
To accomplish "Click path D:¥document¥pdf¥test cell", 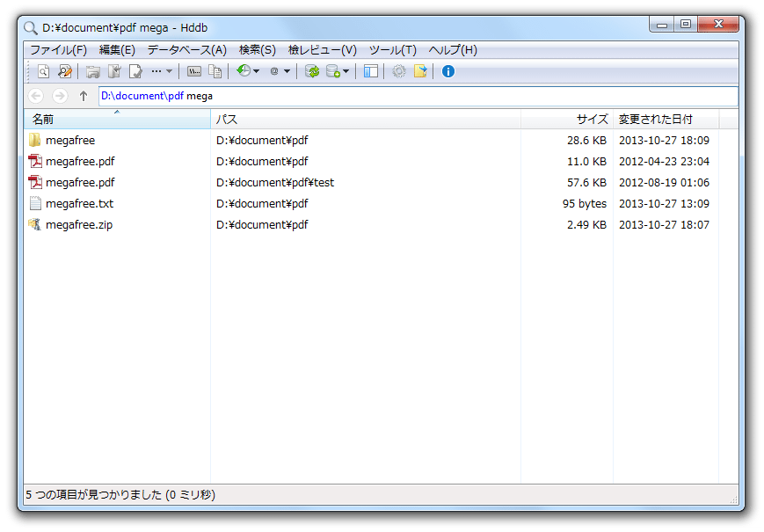I will (x=275, y=183).
